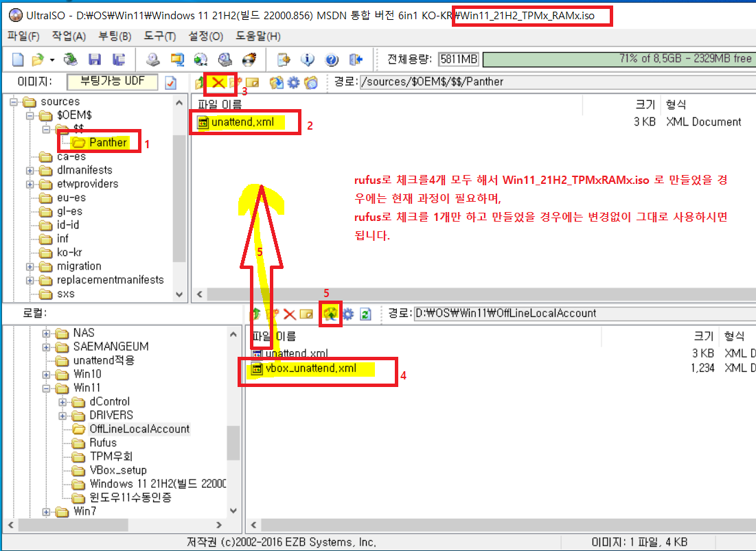Viewport: 756px width, 551px height.
Task: Click the Save floppy disk icon
Action: pyautogui.click(x=95, y=60)
